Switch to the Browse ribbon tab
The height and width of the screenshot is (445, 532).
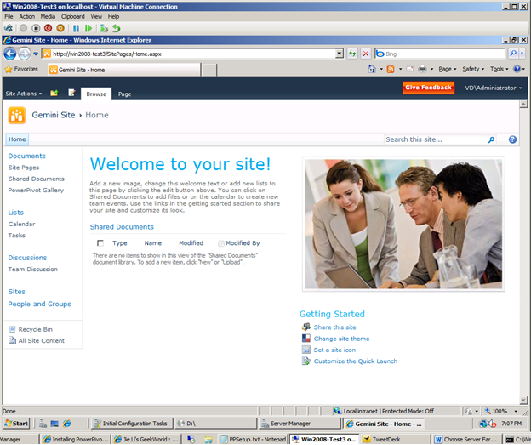[x=96, y=94]
